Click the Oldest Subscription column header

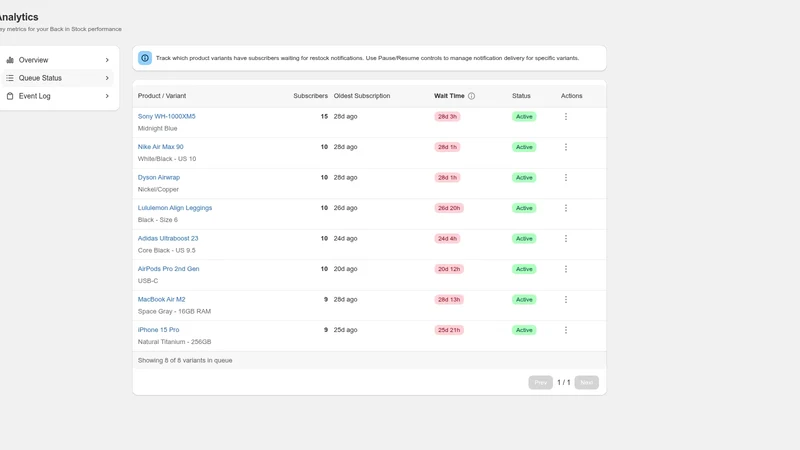click(362, 96)
